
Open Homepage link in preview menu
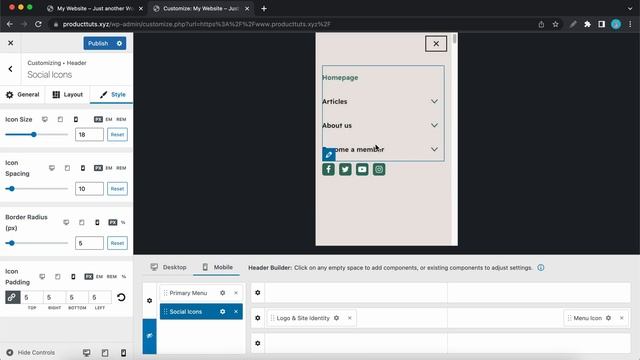click(340, 78)
